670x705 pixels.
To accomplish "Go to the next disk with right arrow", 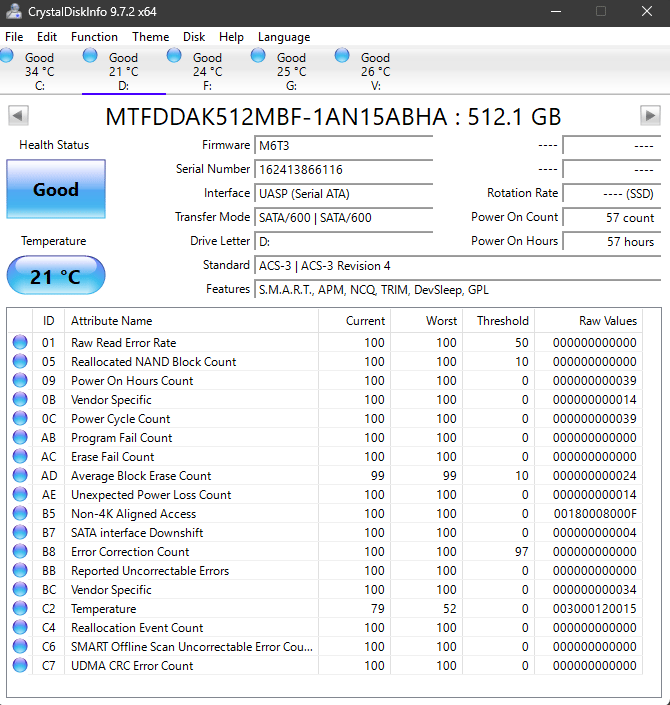I will [x=650, y=116].
